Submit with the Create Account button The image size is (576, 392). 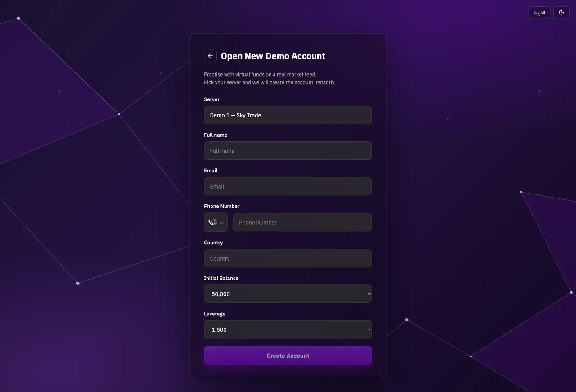[288, 356]
